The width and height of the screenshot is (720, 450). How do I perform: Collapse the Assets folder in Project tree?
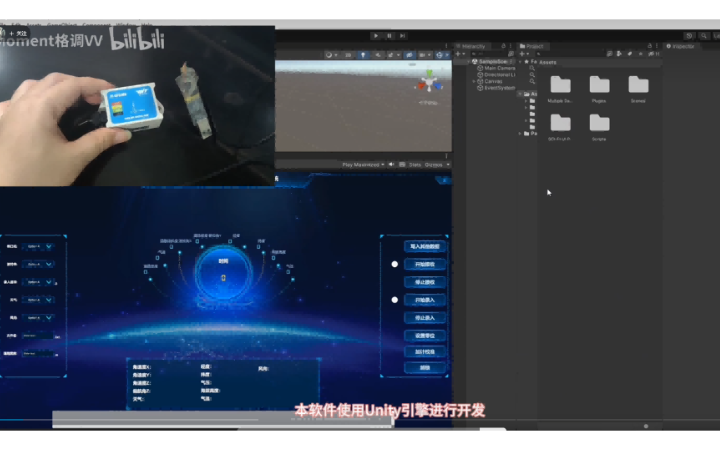coord(520,94)
